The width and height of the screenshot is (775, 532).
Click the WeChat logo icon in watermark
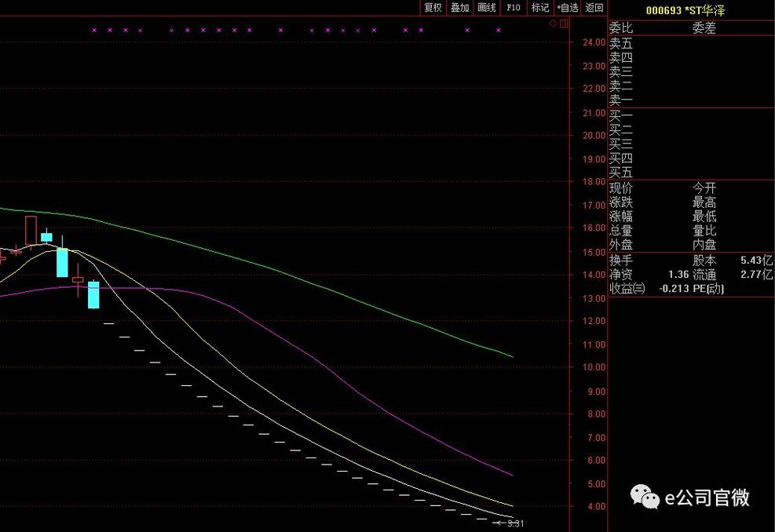click(646, 497)
